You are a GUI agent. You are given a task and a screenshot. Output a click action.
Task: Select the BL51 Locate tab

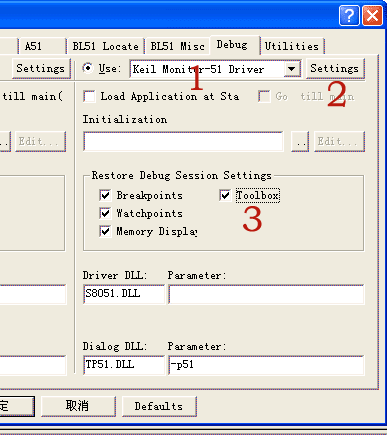click(105, 46)
